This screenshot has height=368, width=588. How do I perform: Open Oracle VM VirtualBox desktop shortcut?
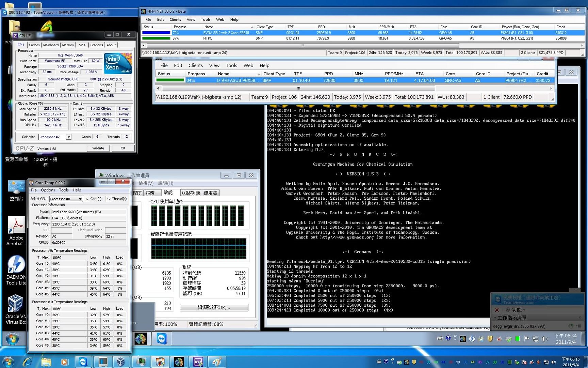(x=16, y=310)
